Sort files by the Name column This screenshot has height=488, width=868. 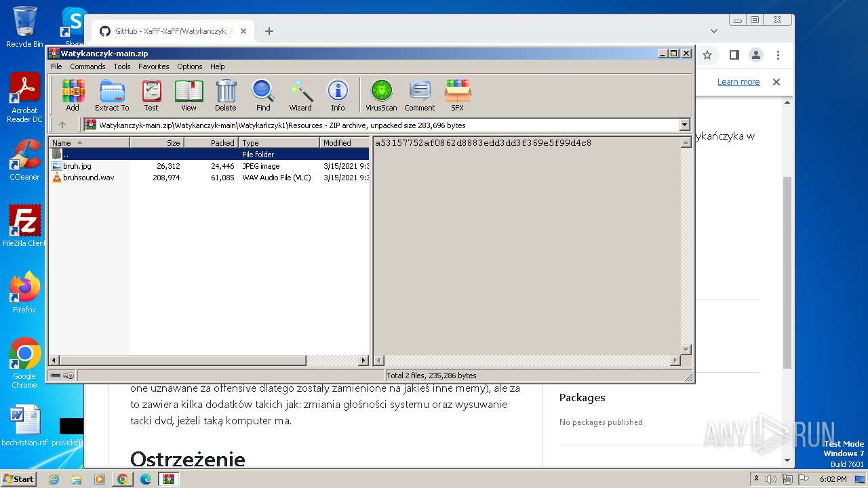click(x=89, y=143)
